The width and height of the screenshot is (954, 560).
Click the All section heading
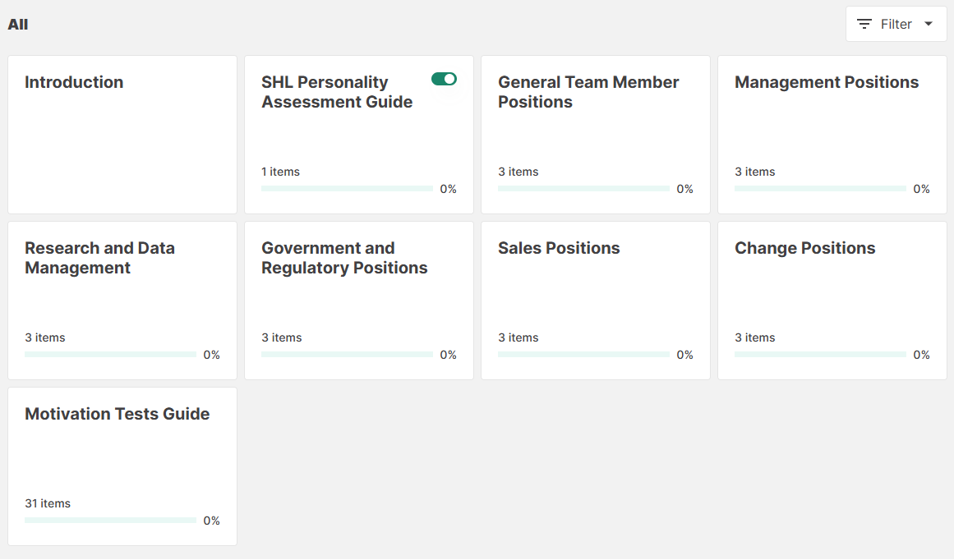(x=18, y=25)
